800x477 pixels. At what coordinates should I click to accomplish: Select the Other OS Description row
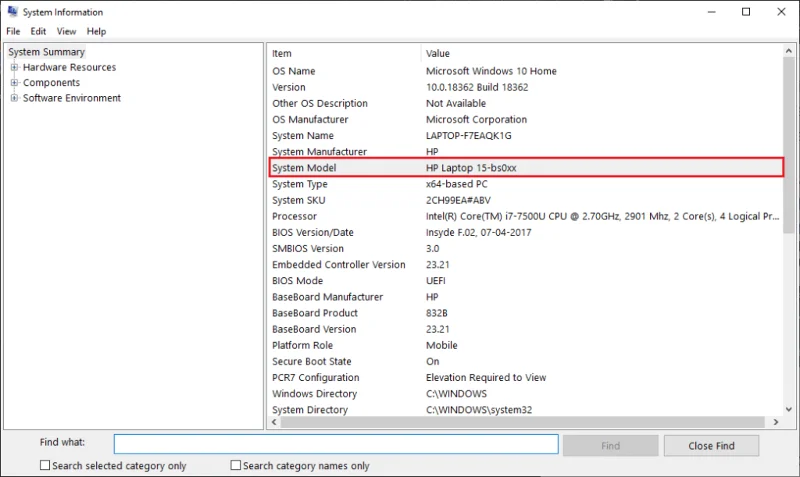click(526, 103)
